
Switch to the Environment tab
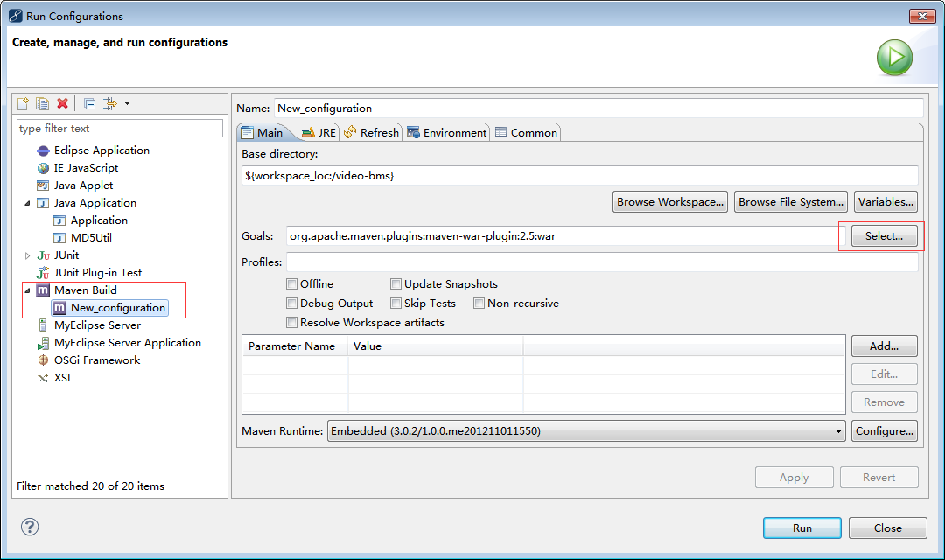tap(446, 132)
